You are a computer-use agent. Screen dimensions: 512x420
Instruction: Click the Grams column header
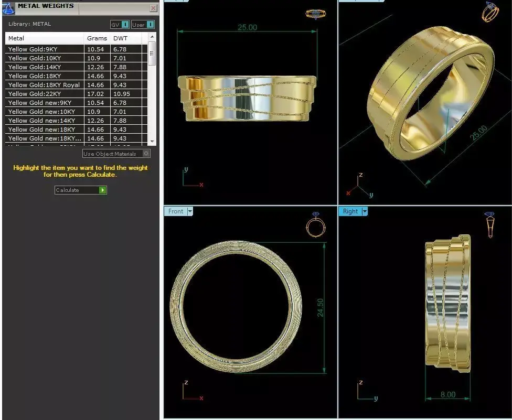[x=97, y=38]
